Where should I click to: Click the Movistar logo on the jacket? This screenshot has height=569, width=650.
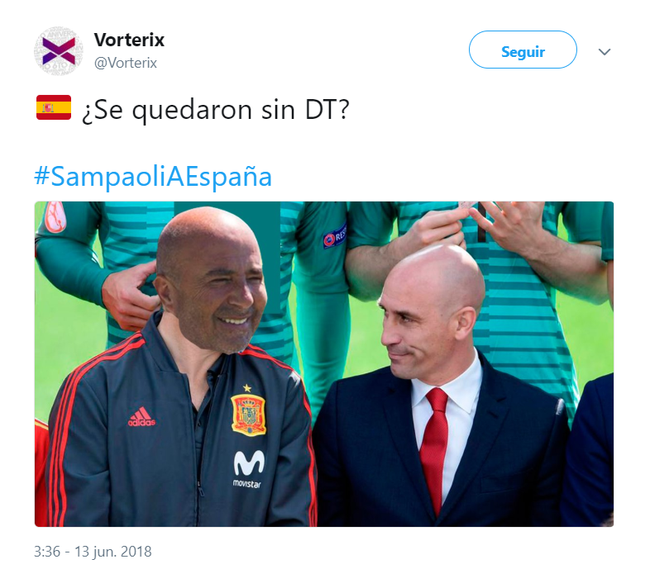tap(248, 468)
